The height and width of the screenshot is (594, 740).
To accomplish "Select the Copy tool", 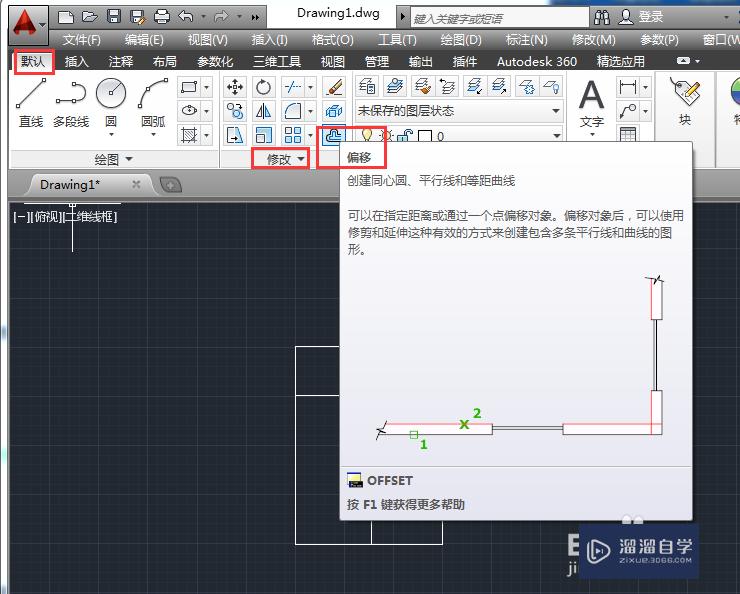I will pyautogui.click(x=235, y=111).
